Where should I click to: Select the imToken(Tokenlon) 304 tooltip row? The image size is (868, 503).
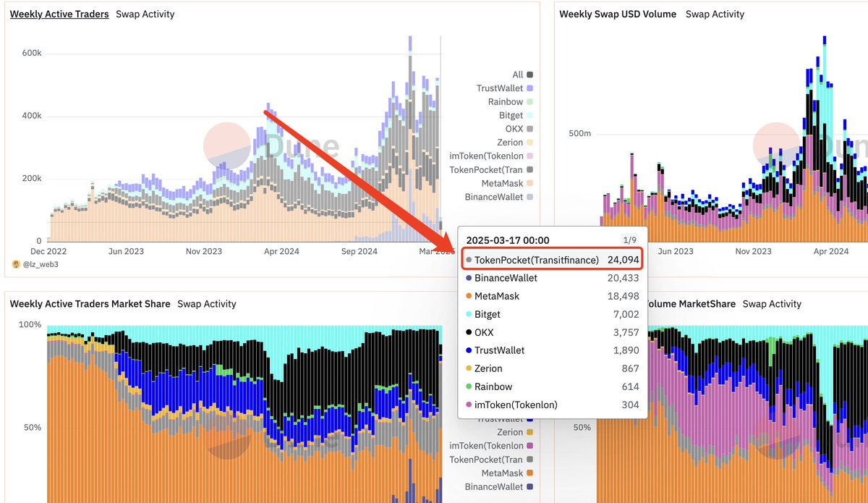click(x=553, y=405)
